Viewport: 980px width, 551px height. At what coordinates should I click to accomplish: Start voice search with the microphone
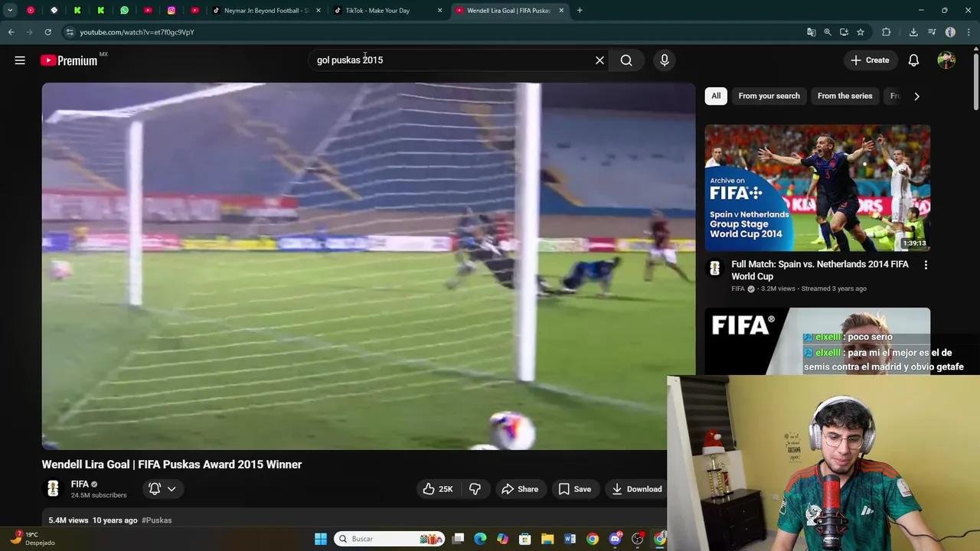(665, 60)
